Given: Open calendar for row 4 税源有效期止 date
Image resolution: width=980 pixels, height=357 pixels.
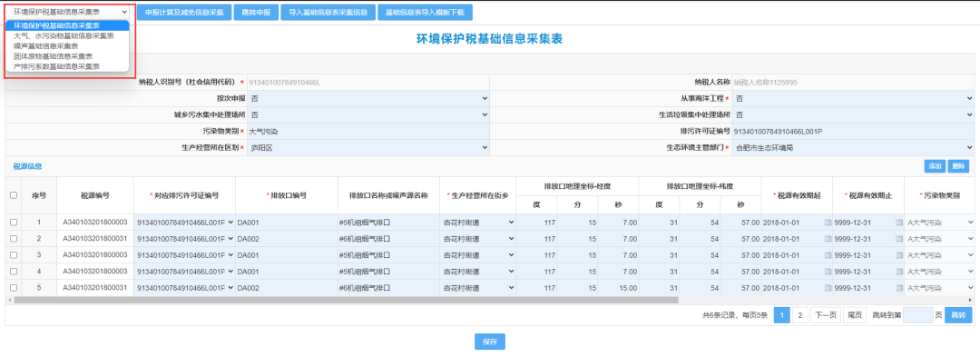Looking at the screenshot, I should click(899, 272).
